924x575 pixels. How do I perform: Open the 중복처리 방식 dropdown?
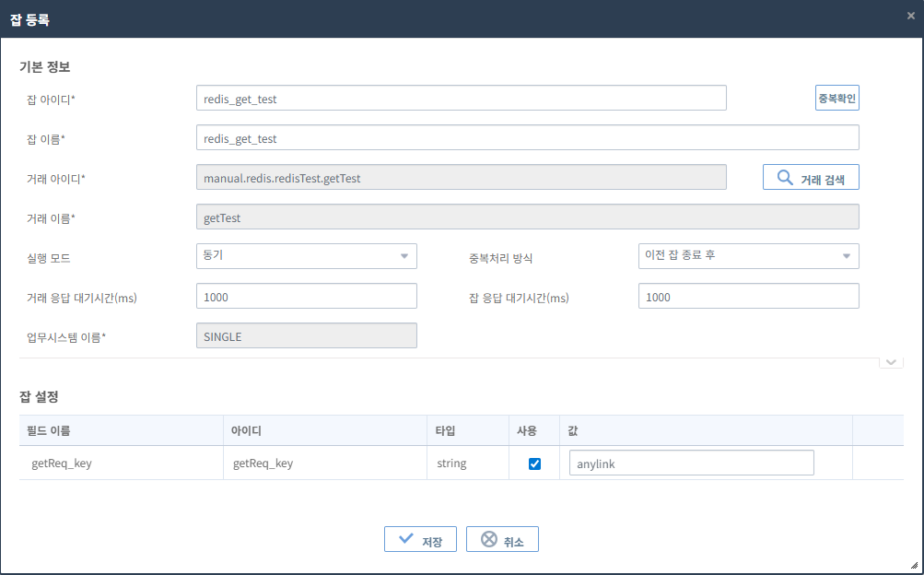tap(748, 256)
